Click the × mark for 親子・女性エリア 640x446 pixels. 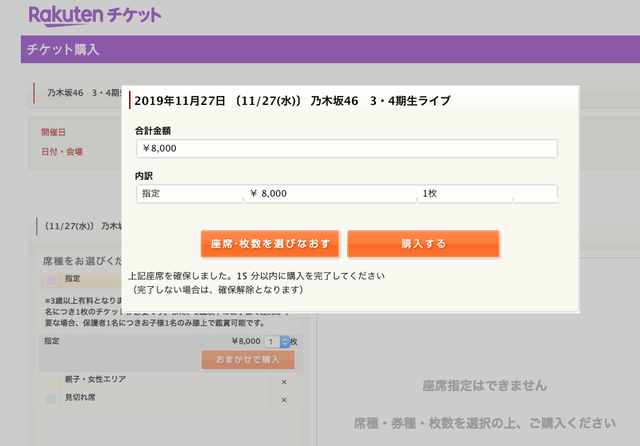click(284, 382)
